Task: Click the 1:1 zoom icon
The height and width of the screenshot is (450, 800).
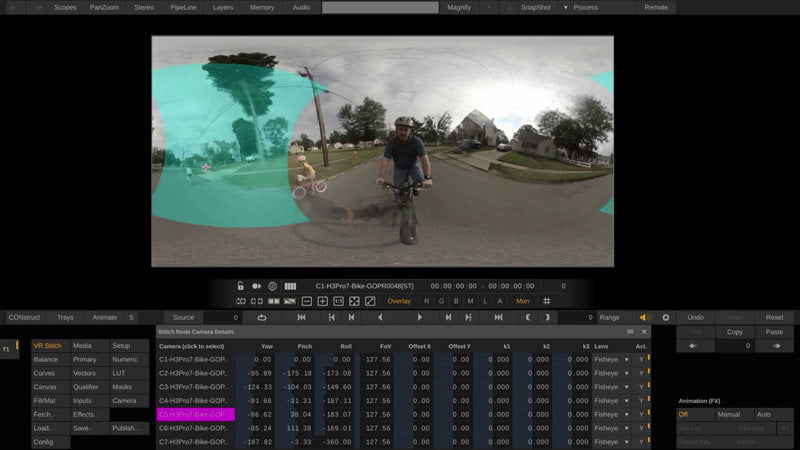Action: (x=338, y=302)
